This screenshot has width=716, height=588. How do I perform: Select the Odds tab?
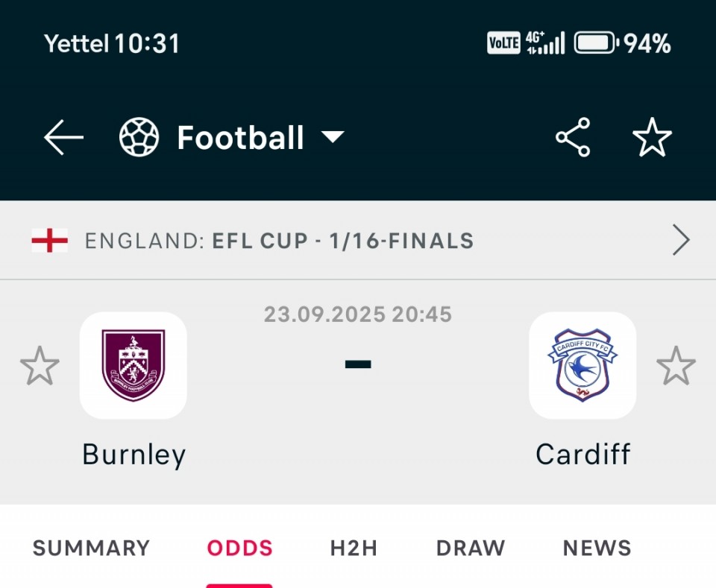click(x=240, y=549)
